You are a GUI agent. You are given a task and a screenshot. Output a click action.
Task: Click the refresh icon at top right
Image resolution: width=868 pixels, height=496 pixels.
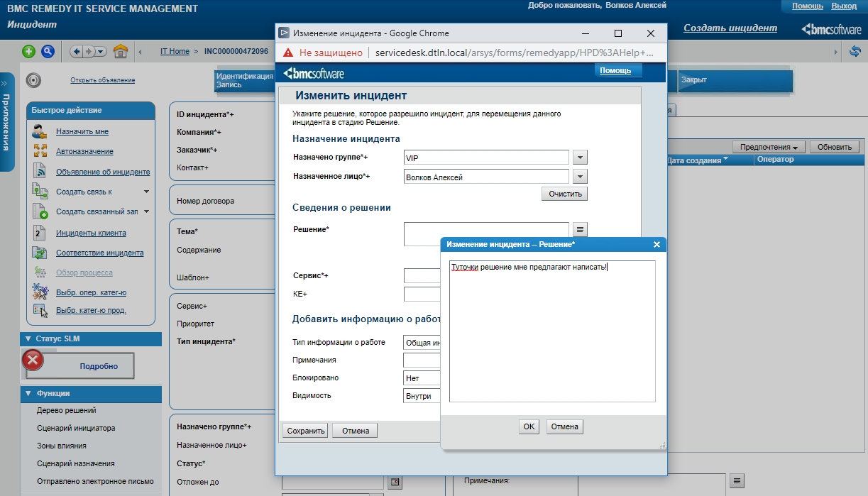tap(855, 51)
